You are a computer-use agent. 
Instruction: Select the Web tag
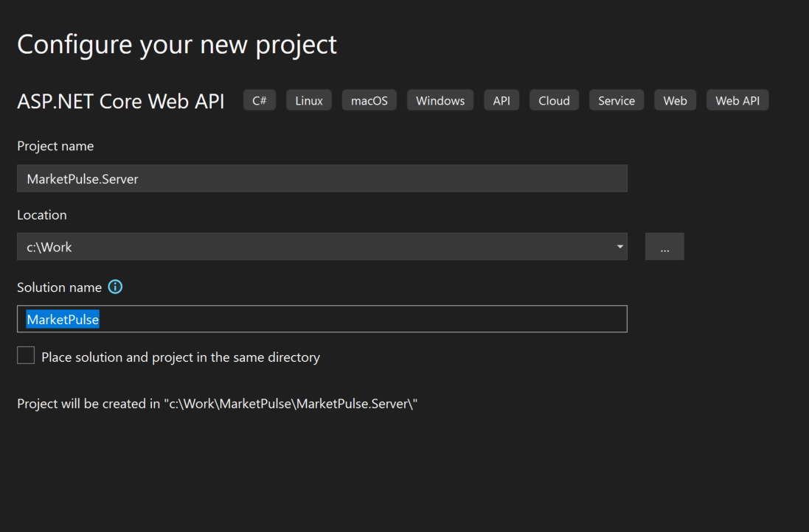coord(675,99)
